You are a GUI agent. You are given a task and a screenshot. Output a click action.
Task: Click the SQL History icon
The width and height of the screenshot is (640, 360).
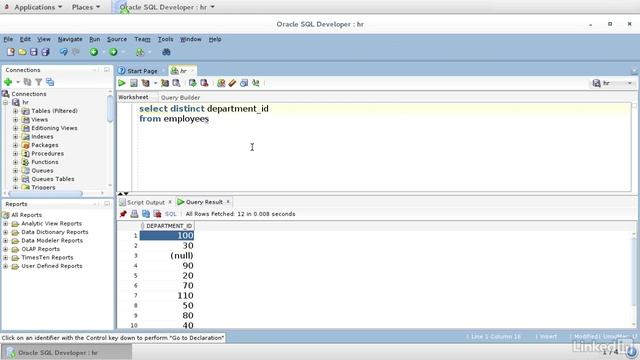click(x=244, y=83)
